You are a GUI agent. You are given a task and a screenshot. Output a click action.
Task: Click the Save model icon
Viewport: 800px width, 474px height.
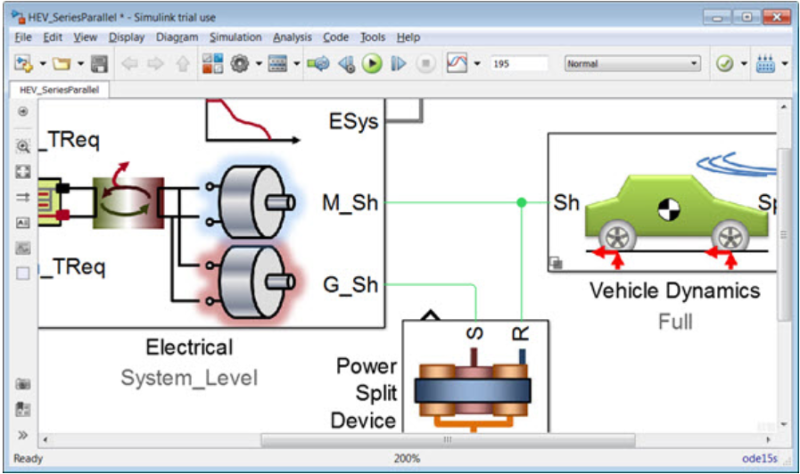(x=99, y=64)
